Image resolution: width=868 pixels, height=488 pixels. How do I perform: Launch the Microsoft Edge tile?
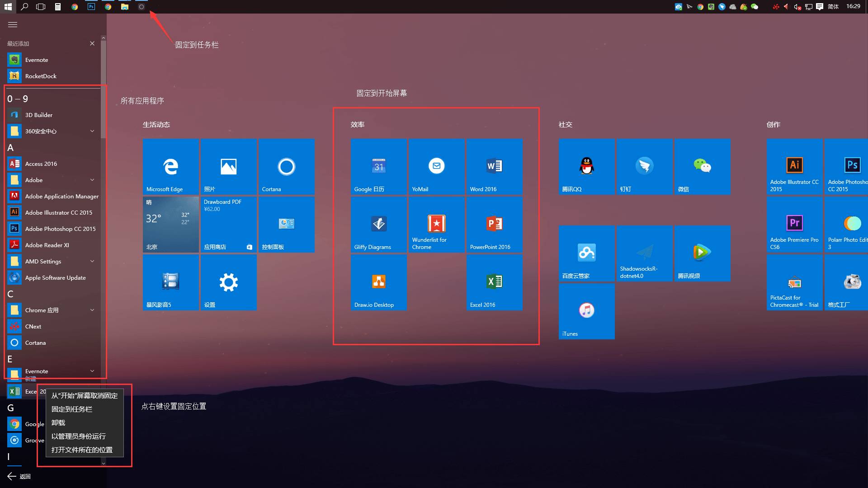point(170,166)
